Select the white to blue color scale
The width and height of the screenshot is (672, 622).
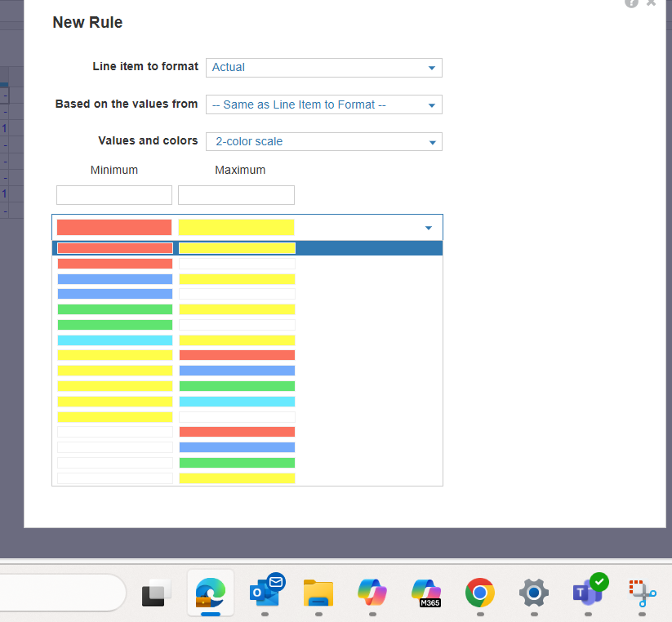247,447
